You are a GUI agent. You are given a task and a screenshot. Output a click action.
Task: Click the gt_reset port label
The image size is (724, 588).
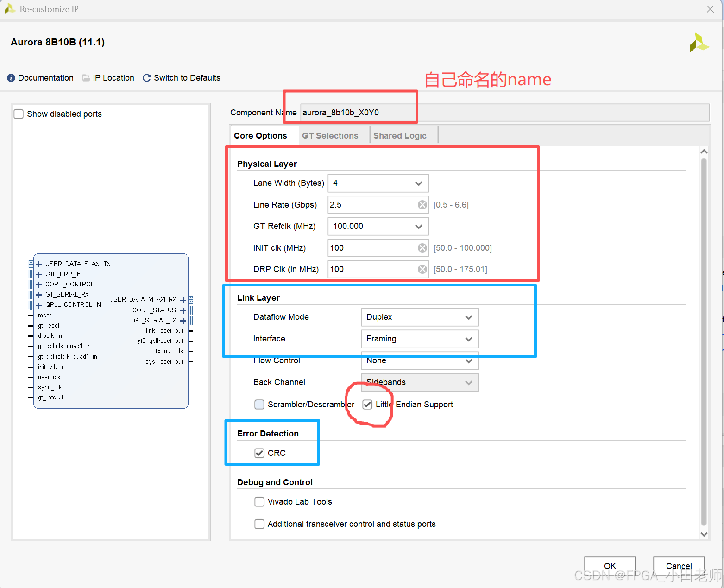(49, 326)
